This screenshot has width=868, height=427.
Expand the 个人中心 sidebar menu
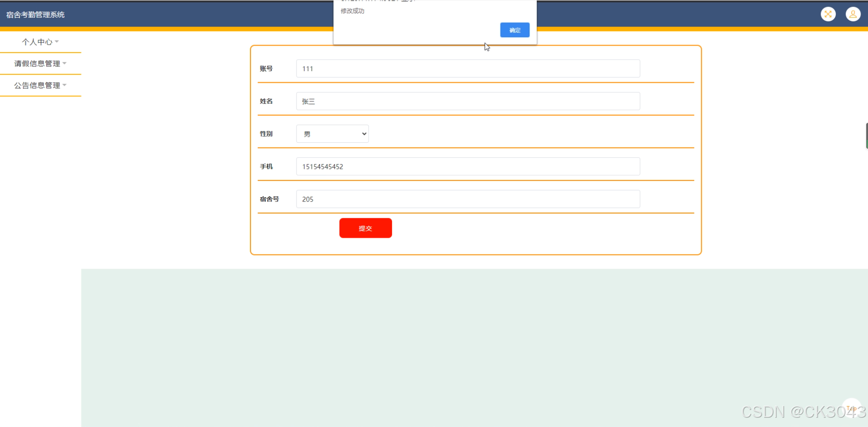pyautogui.click(x=41, y=42)
